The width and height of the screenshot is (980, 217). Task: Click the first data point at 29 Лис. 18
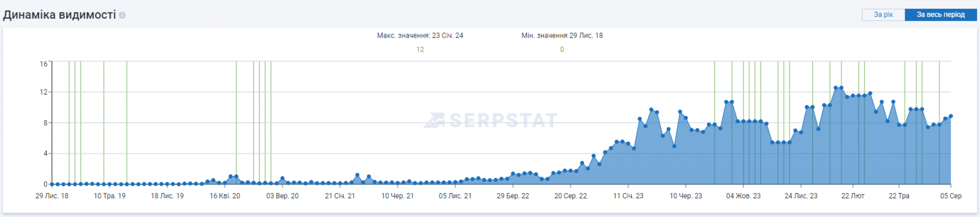pyautogui.click(x=52, y=184)
